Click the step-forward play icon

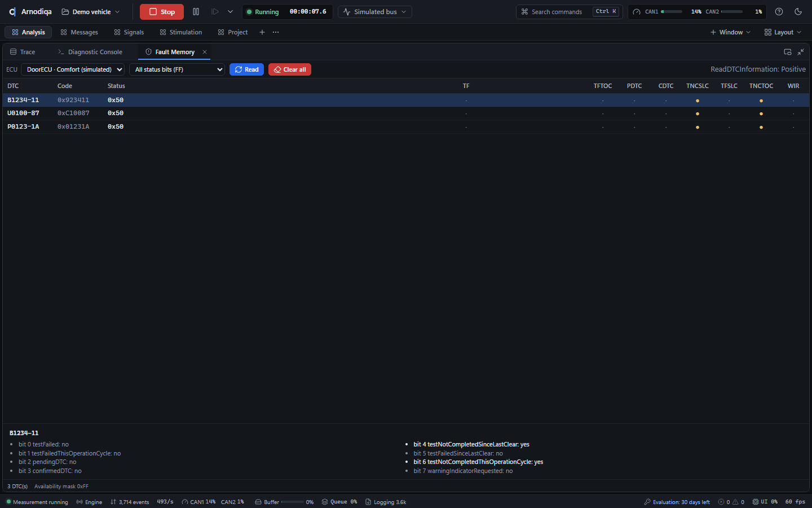click(x=215, y=12)
